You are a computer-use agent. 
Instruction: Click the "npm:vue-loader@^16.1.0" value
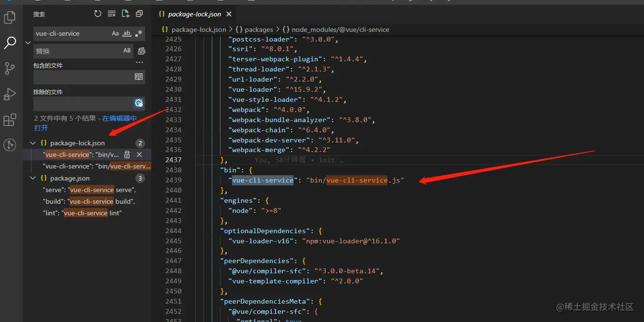click(351, 241)
